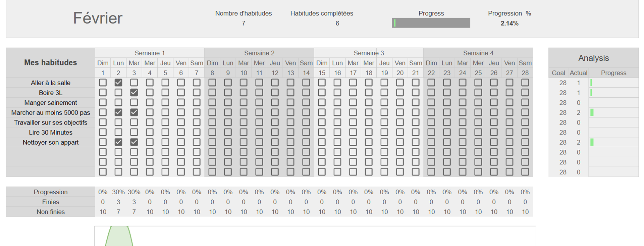Select the 2.14% progression value

coord(509,23)
